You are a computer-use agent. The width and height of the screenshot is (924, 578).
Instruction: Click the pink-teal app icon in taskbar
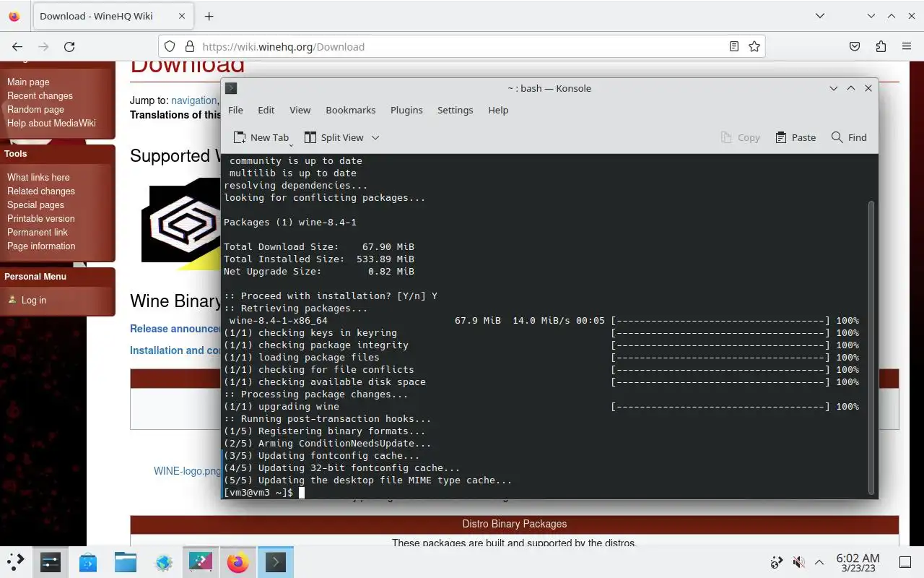(x=201, y=562)
